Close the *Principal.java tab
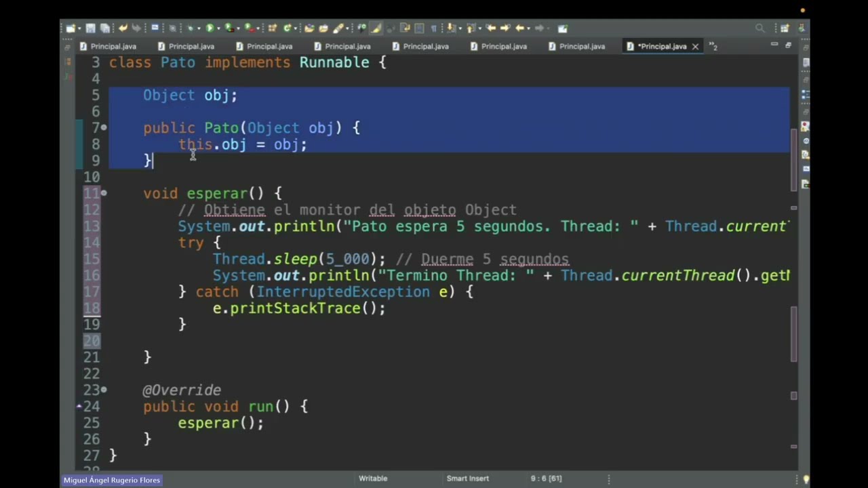This screenshot has width=868, height=488. pos(695,47)
